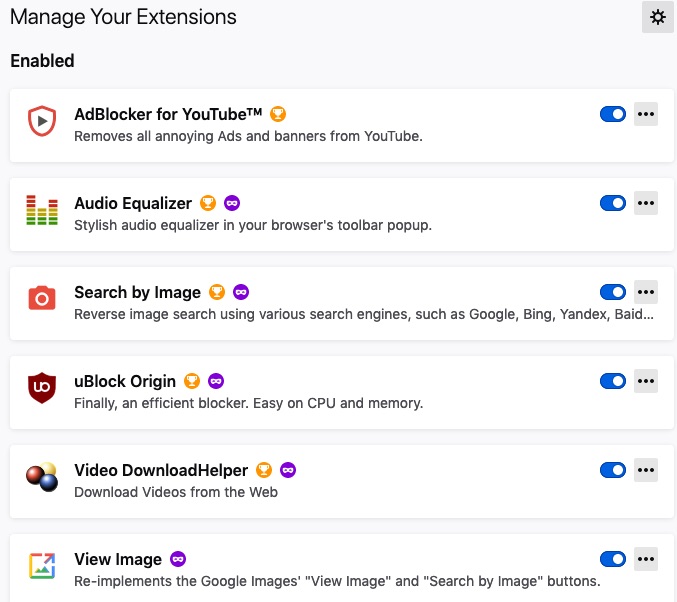This screenshot has height=602, width=677.
Task: Open the extensions gear settings menu
Action: pos(658,17)
